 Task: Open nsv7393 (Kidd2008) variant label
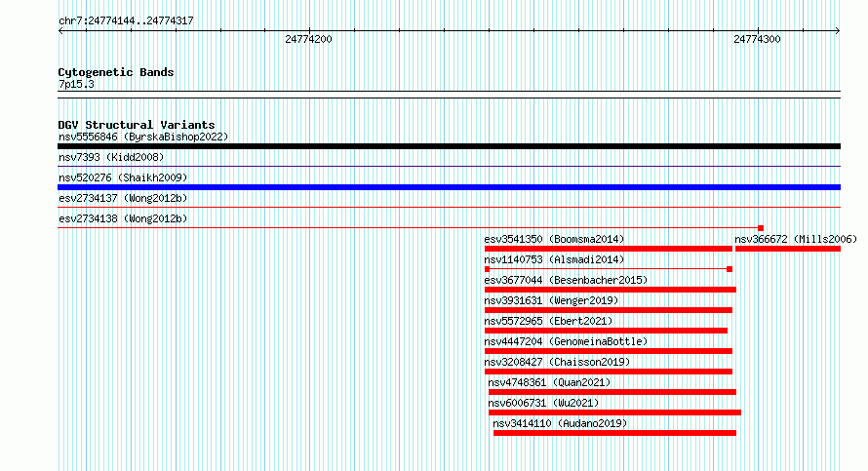point(111,157)
